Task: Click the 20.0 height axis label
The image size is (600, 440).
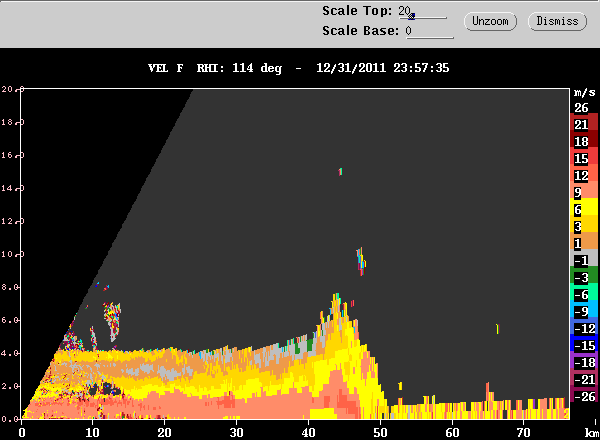Action: (13, 89)
